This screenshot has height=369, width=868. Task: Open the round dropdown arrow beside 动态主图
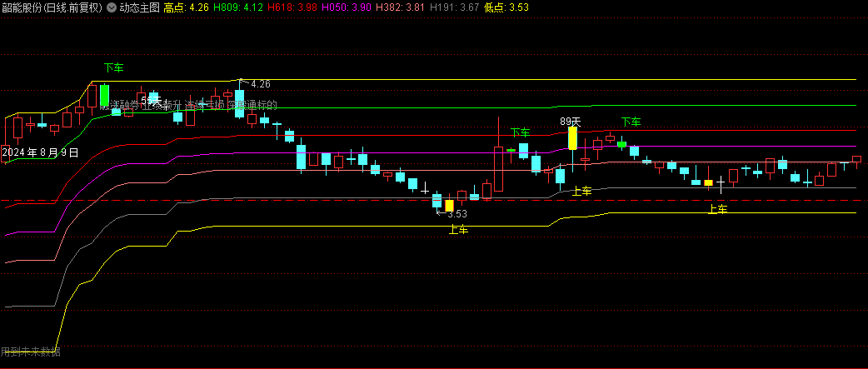click(x=112, y=7)
